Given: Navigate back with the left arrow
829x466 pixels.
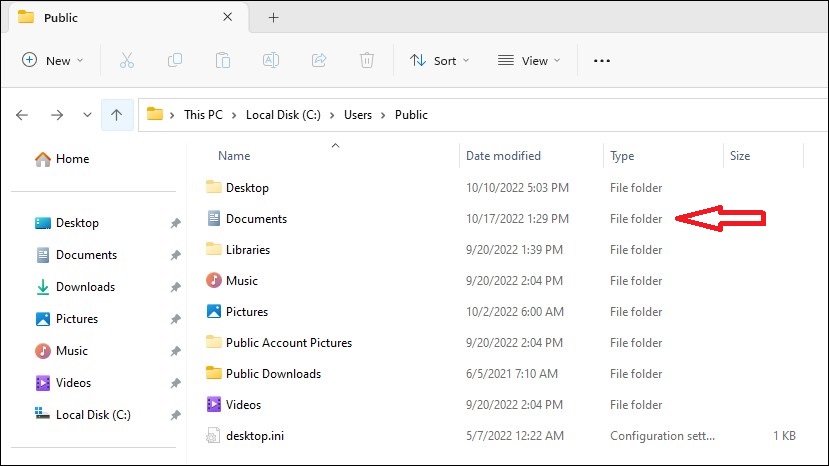Looking at the screenshot, I should coord(22,115).
